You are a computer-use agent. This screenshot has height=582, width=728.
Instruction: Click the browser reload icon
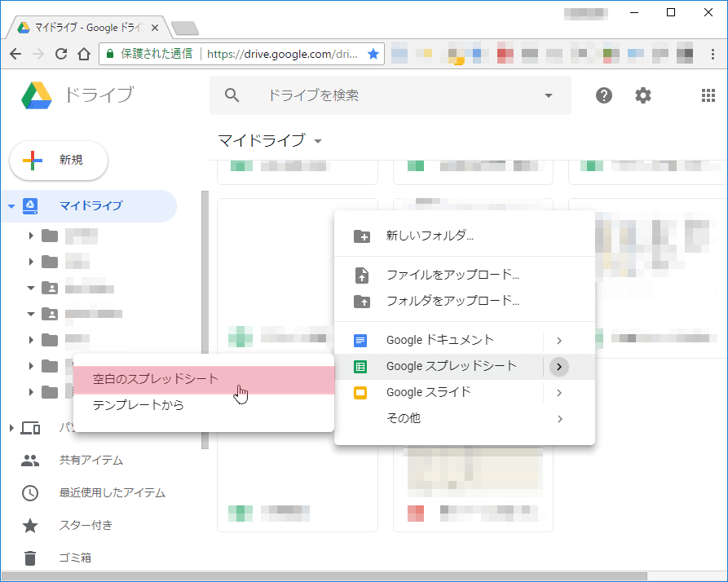pyautogui.click(x=61, y=54)
